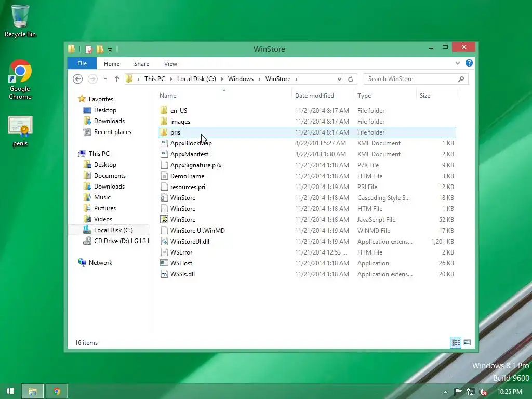
Task: Select the pris folder
Action: pos(307,132)
